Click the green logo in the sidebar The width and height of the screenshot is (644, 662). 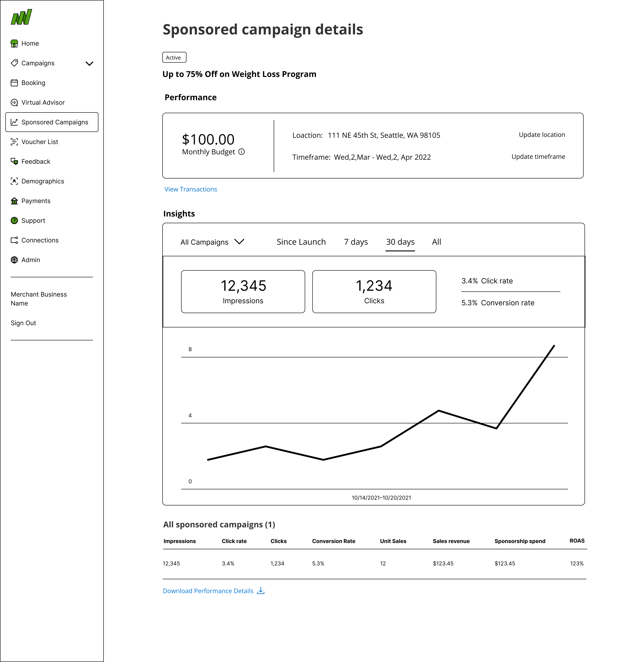tap(21, 17)
